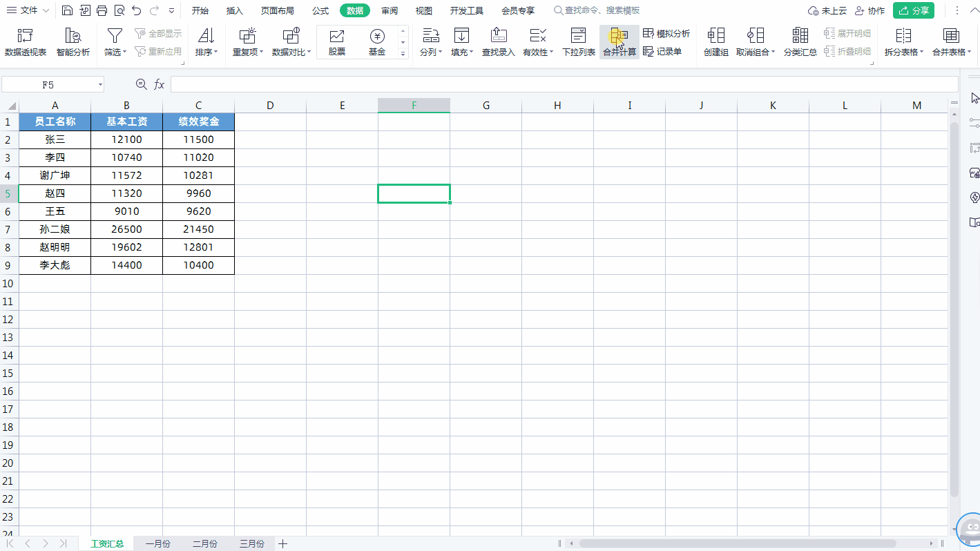The width and height of the screenshot is (980, 551).
Task: Expand quick access toolbar customize arrow
Action: tap(171, 10)
